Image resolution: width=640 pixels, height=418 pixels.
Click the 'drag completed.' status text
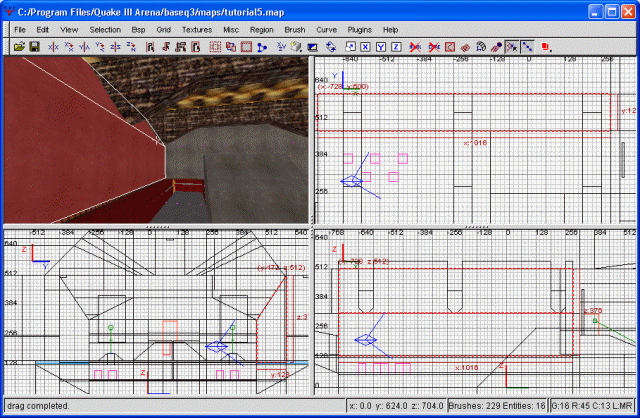click(x=38, y=406)
